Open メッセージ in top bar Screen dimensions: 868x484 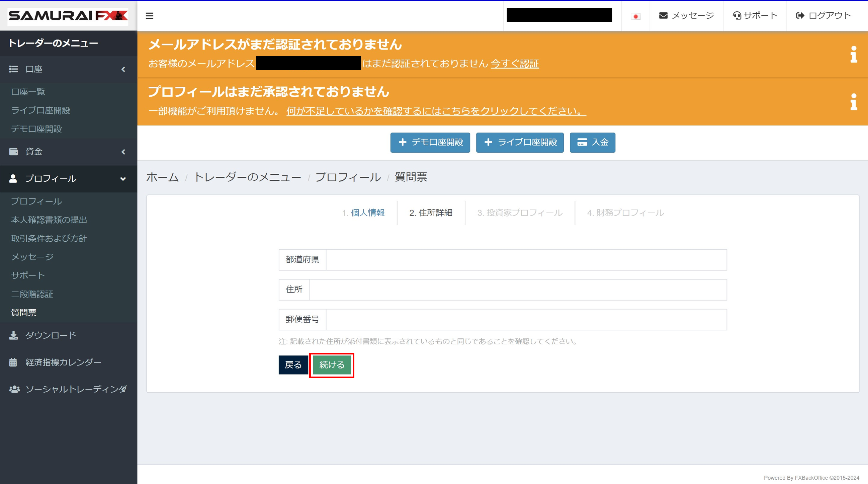pyautogui.click(x=686, y=15)
